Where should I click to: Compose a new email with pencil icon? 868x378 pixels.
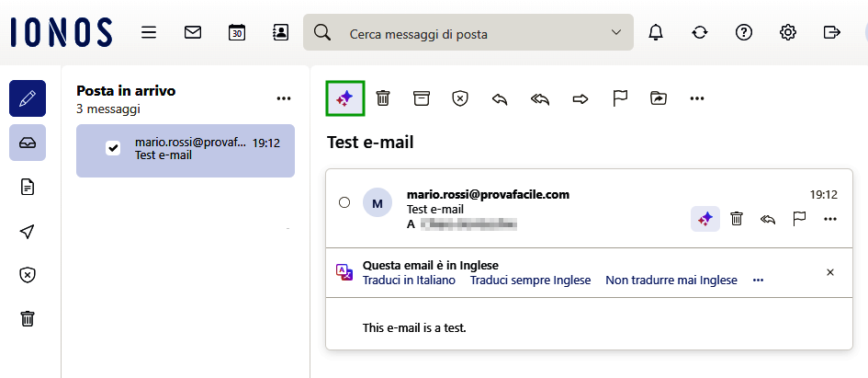click(28, 98)
